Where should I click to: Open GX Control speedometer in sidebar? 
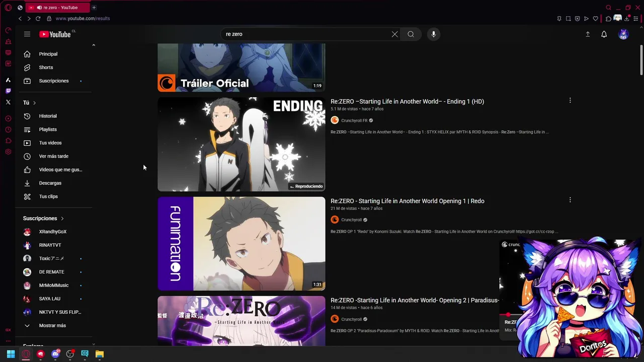(x=8, y=30)
